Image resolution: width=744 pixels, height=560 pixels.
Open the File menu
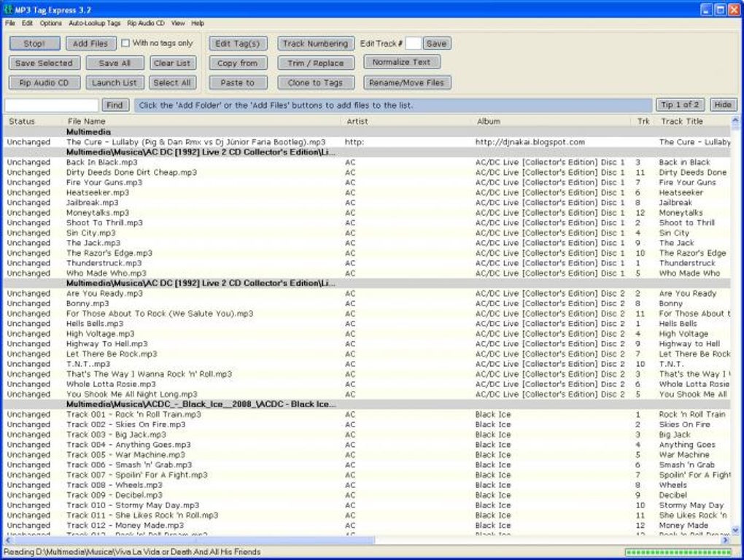point(10,23)
